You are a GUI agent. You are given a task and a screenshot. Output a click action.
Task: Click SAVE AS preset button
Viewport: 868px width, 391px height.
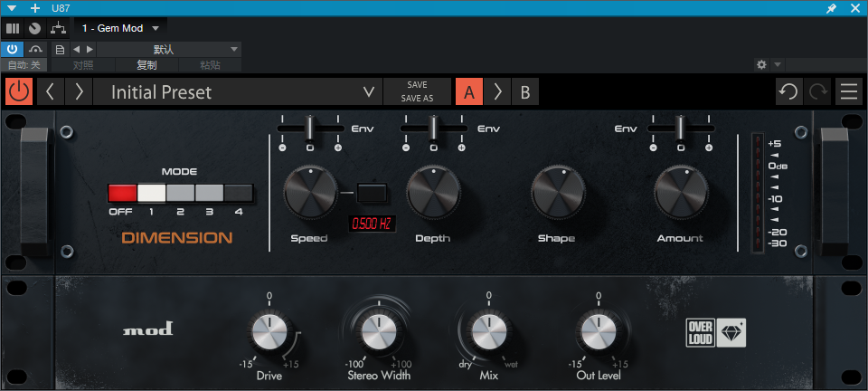pyautogui.click(x=417, y=99)
